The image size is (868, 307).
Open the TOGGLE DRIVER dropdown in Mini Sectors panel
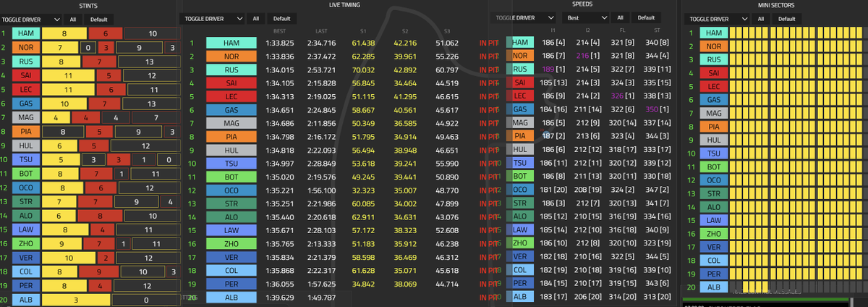(717, 18)
